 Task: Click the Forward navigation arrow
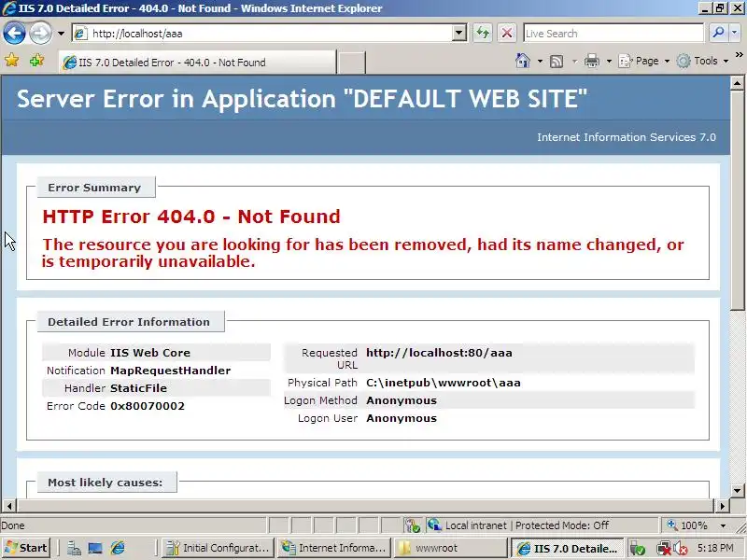coord(40,34)
